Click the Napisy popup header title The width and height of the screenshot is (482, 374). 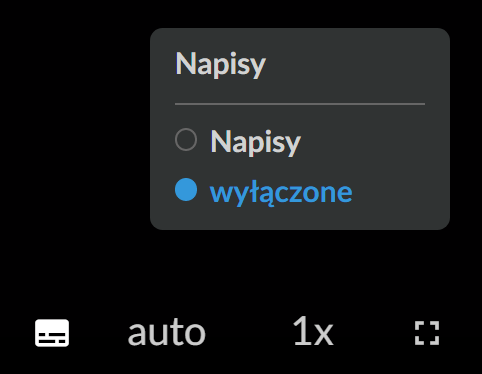coord(220,64)
